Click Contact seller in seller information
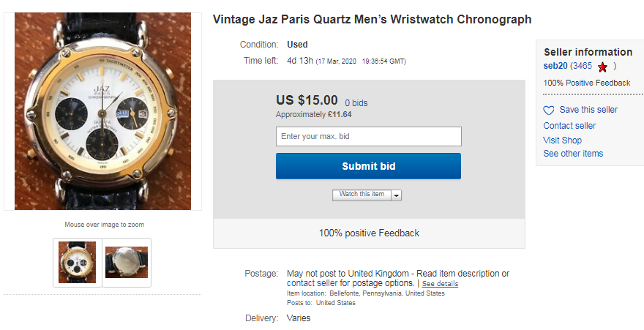Viewport: 644px width, 330px height. click(x=569, y=126)
